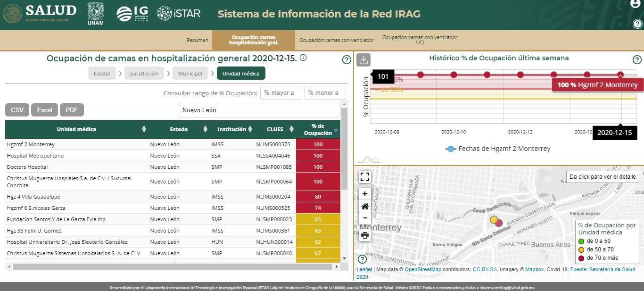The width and height of the screenshot is (644, 291).
Task: Click the chart download icon
Action: point(363,60)
